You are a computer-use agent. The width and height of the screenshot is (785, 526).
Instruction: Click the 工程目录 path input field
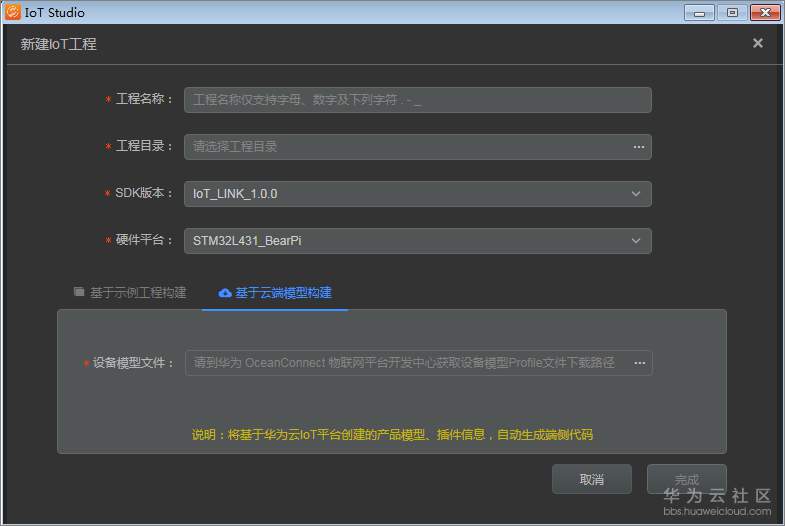[418, 147]
